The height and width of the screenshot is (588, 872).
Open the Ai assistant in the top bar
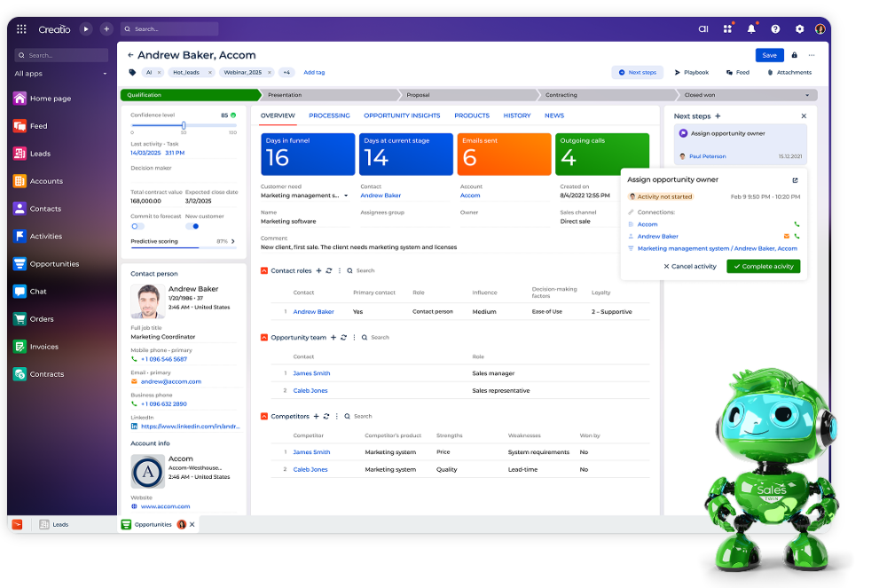[x=703, y=29]
